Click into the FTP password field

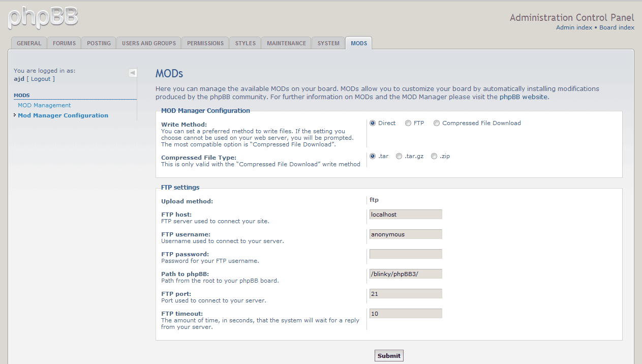click(x=406, y=254)
